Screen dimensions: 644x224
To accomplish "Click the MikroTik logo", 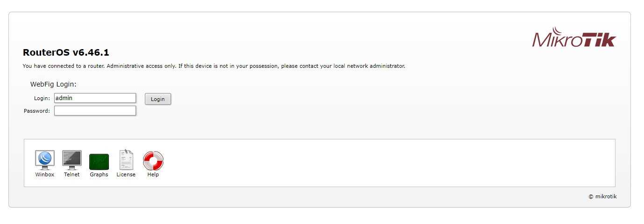I will pyautogui.click(x=574, y=37).
